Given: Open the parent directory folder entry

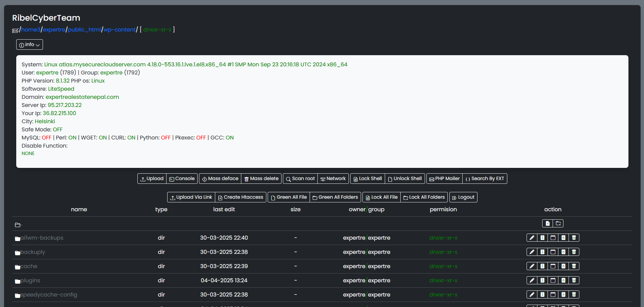Looking at the screenshot, I should 18,225.
